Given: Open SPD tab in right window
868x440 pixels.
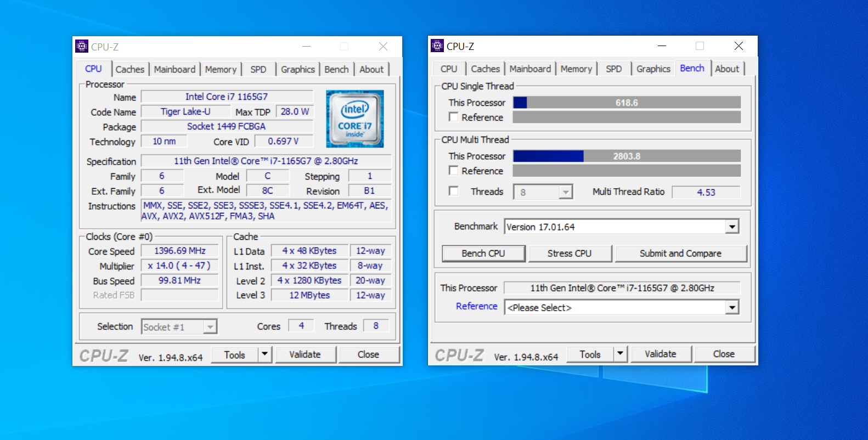Looking at the screenshot, I should pyautogui.click(x=614, y=69).
